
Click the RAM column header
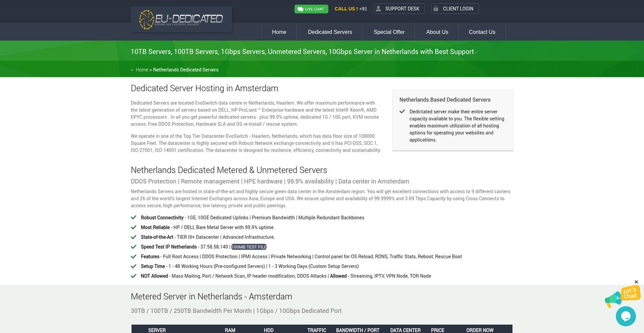[x=230, y=330]
